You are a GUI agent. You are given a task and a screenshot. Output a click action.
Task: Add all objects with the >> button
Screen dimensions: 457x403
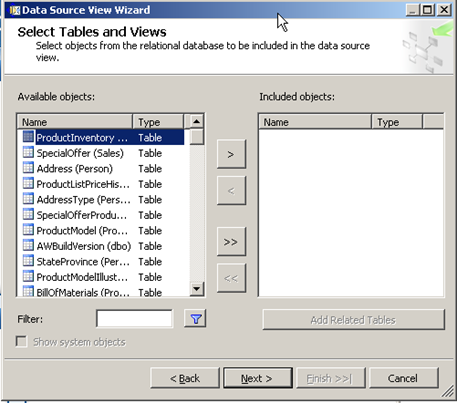click(x=231, y=242)
